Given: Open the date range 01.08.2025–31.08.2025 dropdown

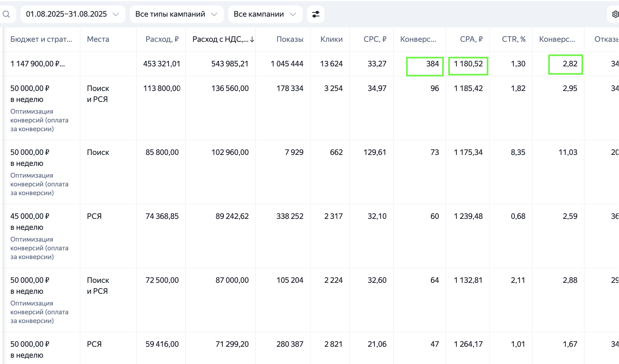Looking at the screenshot, I should [x=72, y=14].
